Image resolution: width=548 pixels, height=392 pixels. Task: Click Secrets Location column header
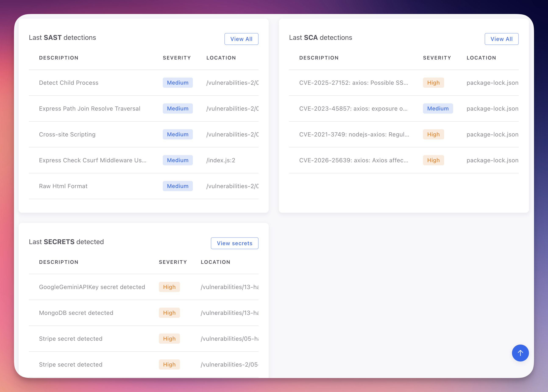(x=215, y=262)
